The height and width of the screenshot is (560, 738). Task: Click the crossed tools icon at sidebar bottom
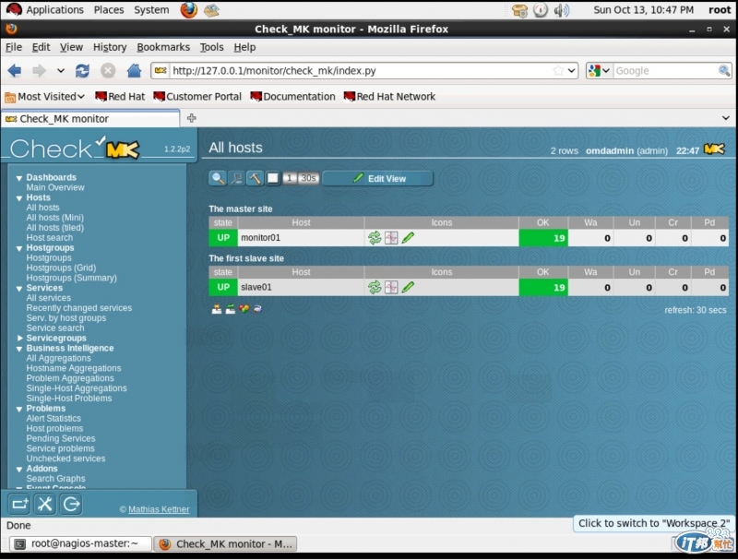pos(45,504)
